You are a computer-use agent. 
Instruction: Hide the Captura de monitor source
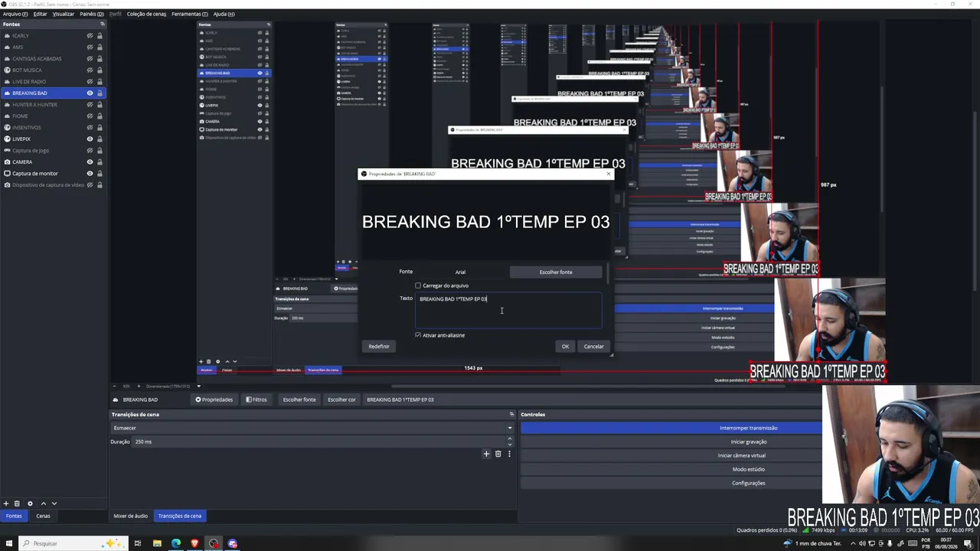point(90,174)
